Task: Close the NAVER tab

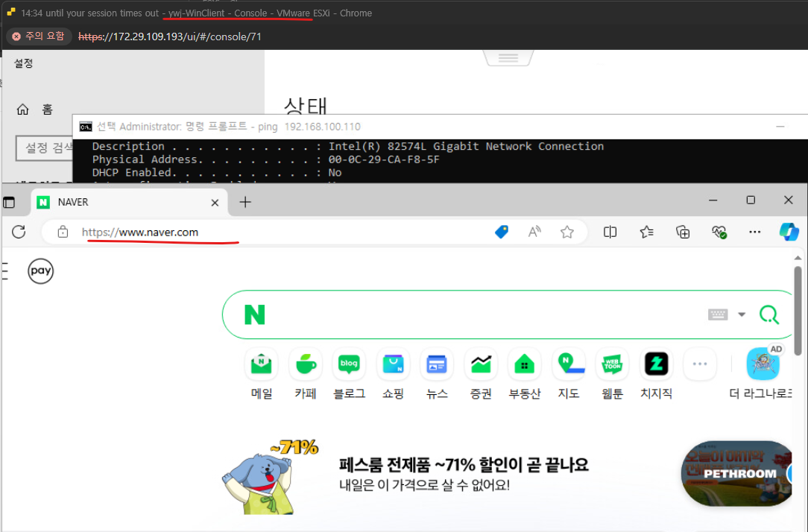Action: pyautogui.click(x=215, y=203)
